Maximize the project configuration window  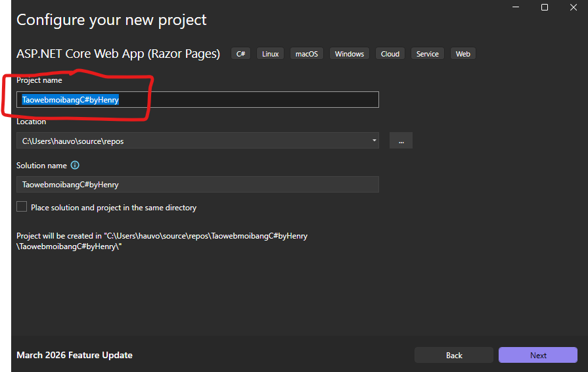(544, 7)
